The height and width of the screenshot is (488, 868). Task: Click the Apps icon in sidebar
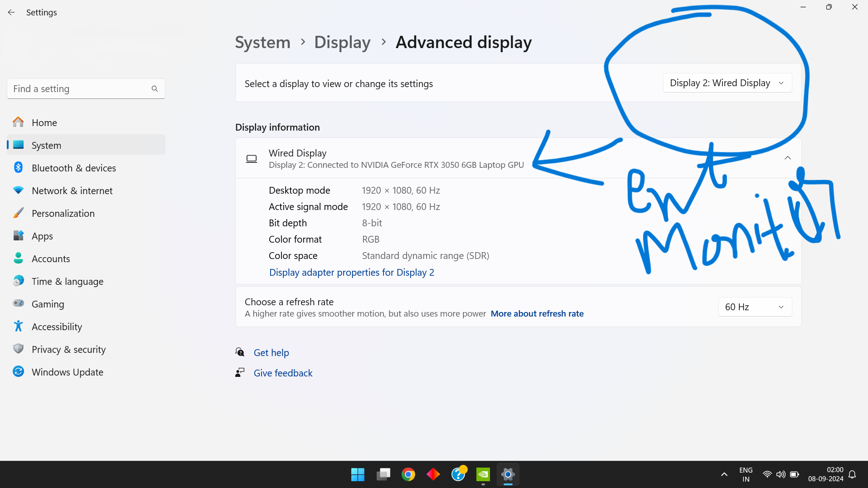pos(18,236)
